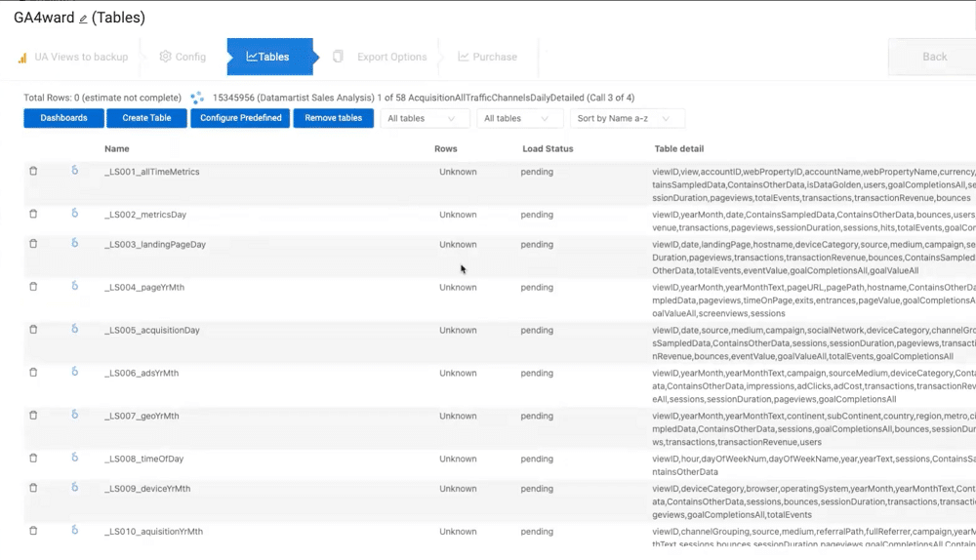Go to the Config step tab

[x=183, y=57]
